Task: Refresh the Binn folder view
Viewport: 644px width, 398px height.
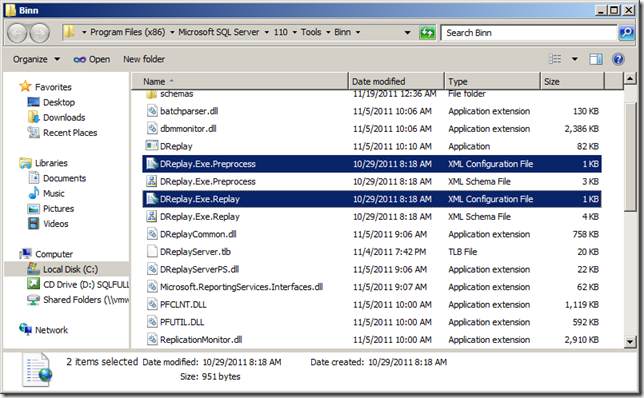Action: (x=427, y=32)
